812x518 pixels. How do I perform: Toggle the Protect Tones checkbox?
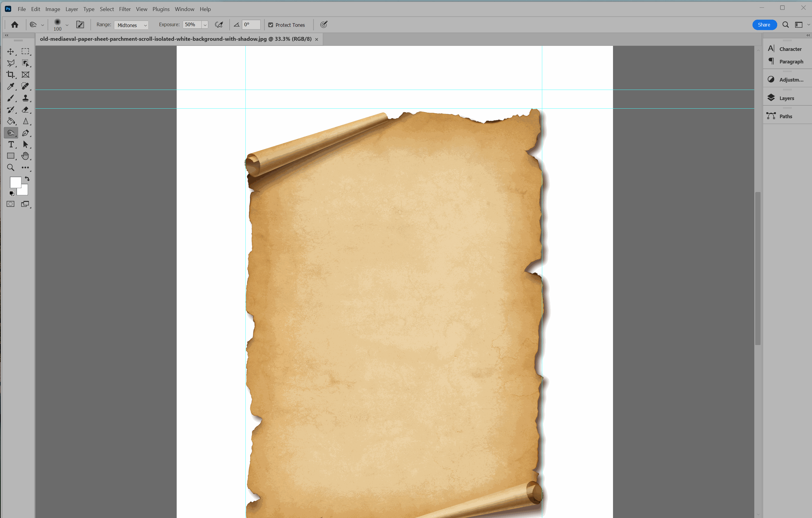click(270, 25)
